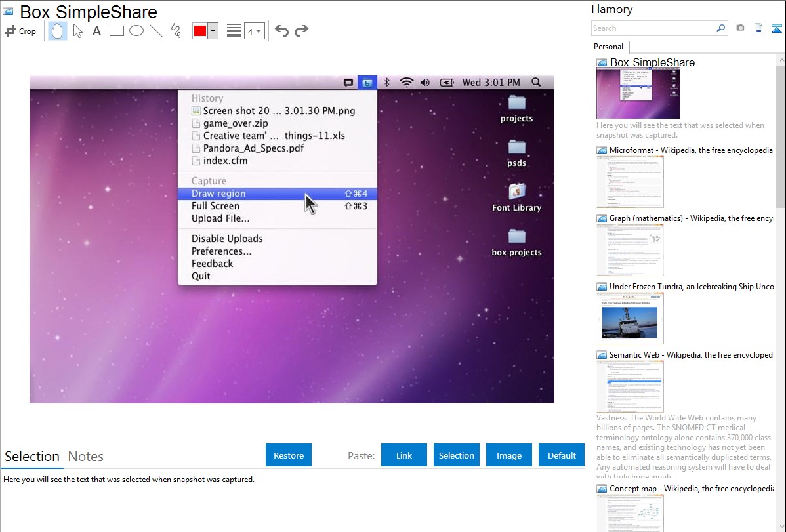Click the snapshot icon beside the list's Box SimpleShare entry
Screen dimensions: 786x532
coord(602,63)
